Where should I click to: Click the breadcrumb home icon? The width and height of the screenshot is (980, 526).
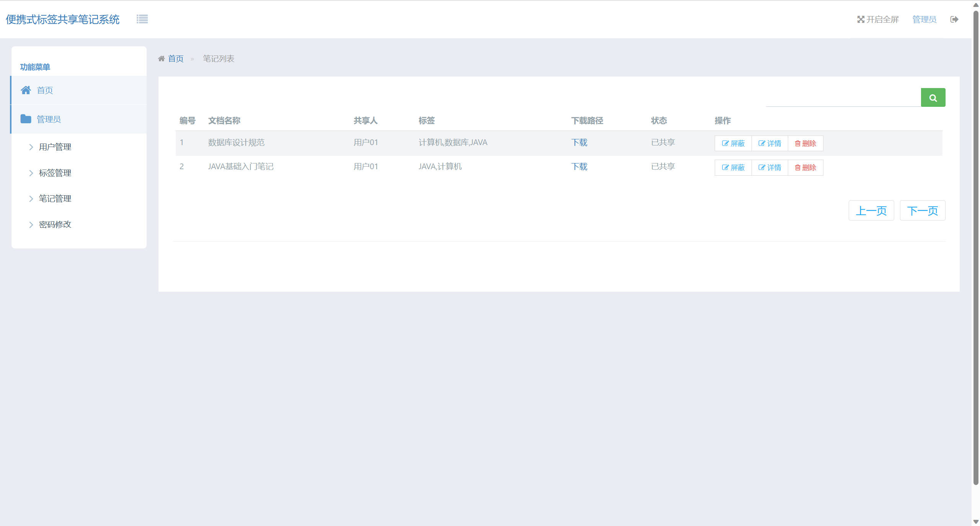tap(162, 59)
